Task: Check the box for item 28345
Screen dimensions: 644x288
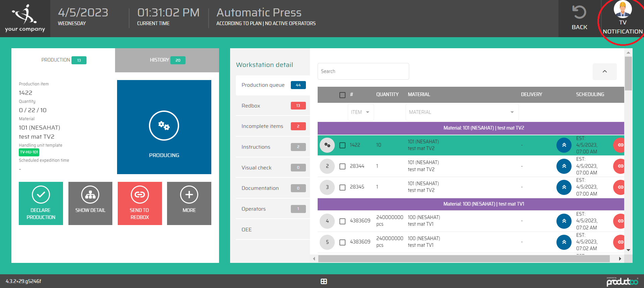Action: coord(342,187)
